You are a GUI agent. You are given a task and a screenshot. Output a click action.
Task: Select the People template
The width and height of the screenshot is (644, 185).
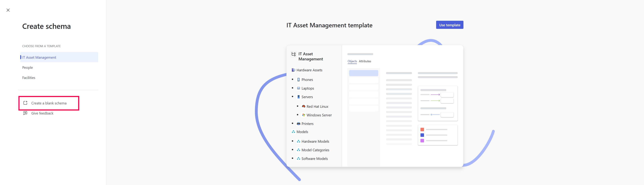(x=27, y=67)
